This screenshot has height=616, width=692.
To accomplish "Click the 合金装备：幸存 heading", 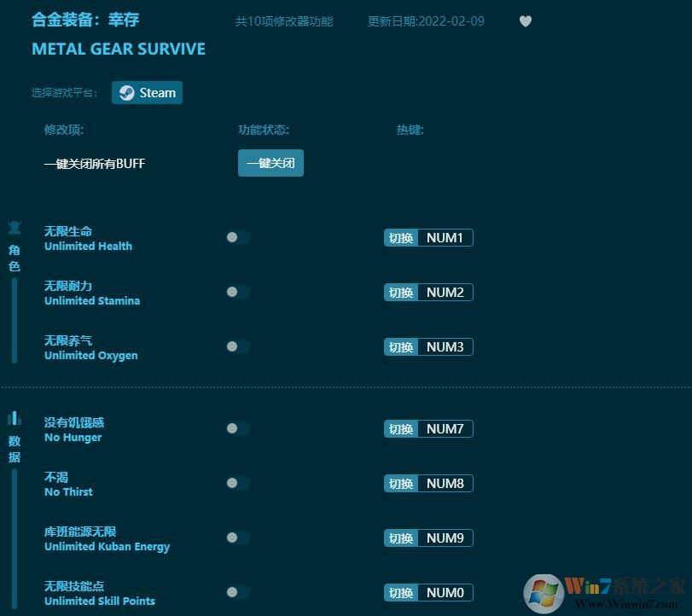I will coord(85,20).
